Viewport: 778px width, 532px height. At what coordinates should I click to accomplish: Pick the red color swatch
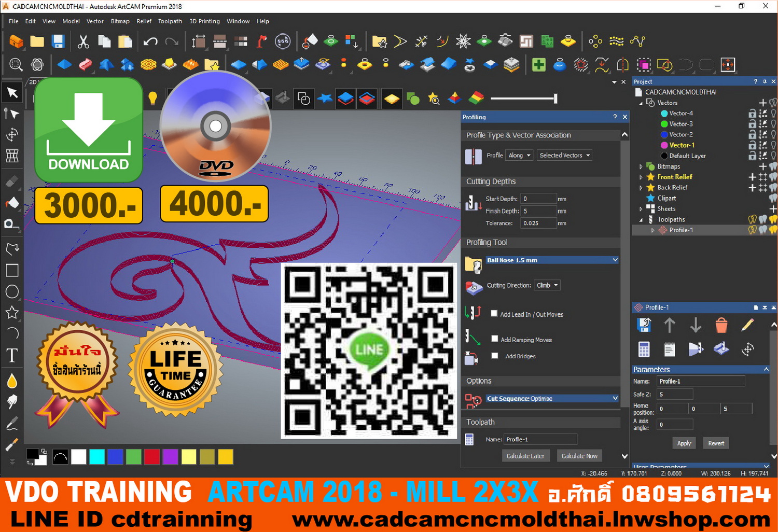(x=151, y=457)
